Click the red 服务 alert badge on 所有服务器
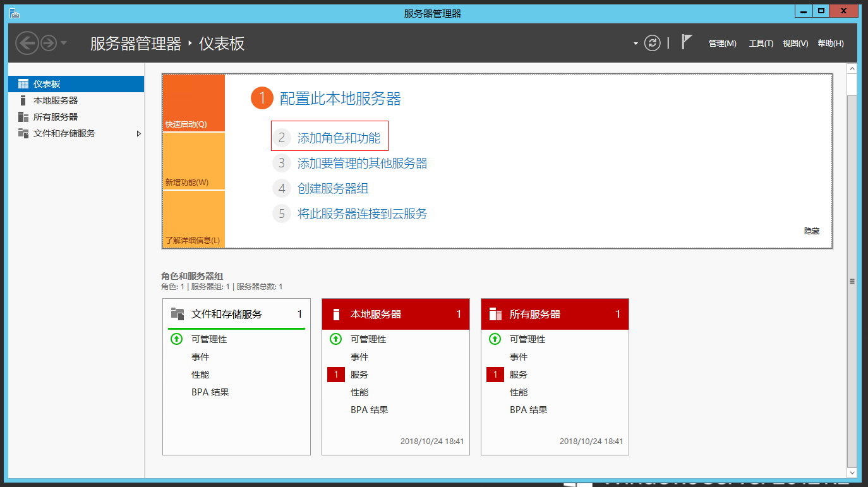The image size is (868, 487). pyautogui.click(x=495, y=375)
